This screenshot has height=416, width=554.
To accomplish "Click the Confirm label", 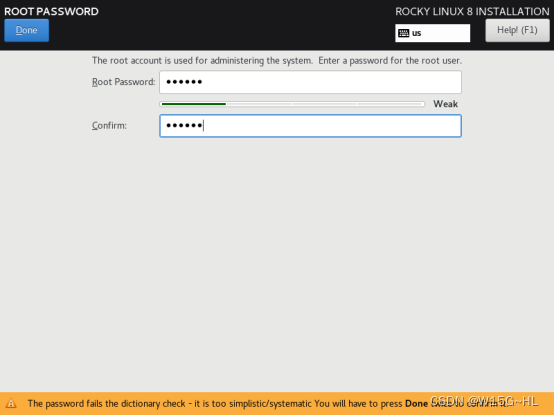I will click(x=109, y=125).
